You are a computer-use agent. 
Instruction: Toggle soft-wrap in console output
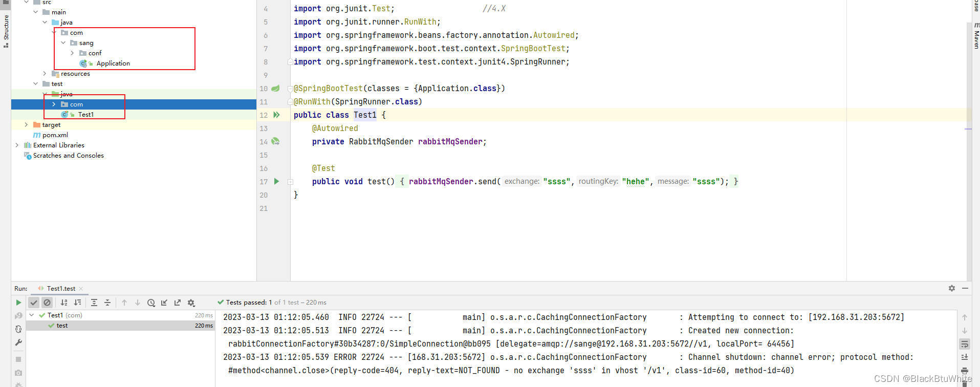pyautogui.click(x=965, y=344)
